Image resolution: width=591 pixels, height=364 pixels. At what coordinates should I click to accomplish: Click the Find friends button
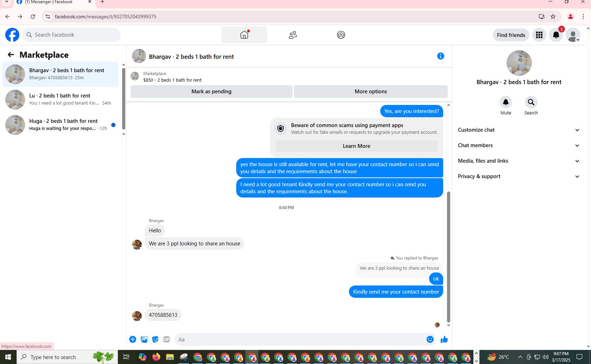[511, 35]
